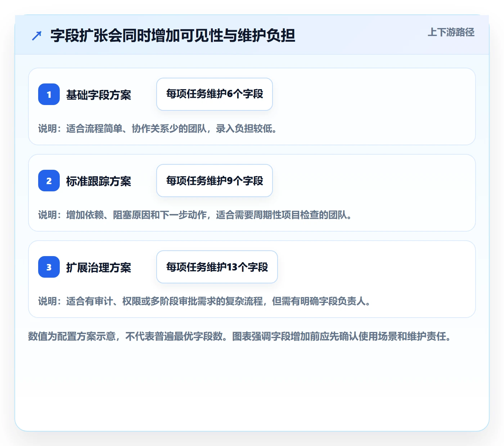Image resolution: width=504 pixels, height=446 pixels.
Task: Click the number 3 badge
Action: 49,267
